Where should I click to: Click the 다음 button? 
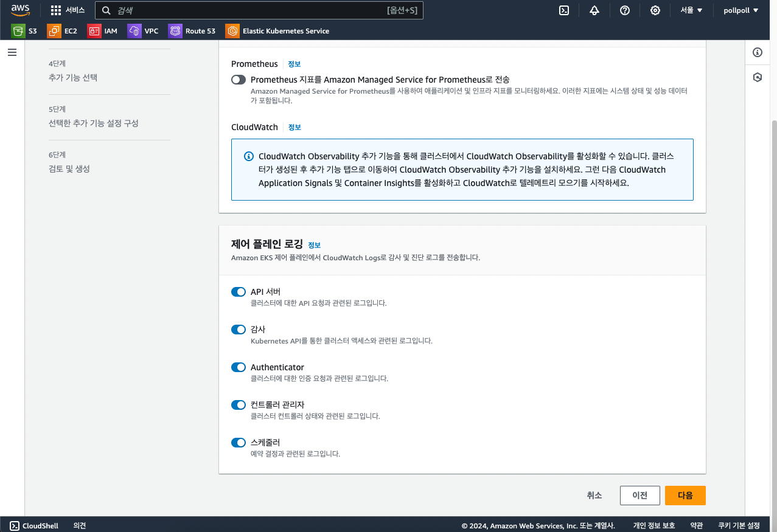coord(685,496)
